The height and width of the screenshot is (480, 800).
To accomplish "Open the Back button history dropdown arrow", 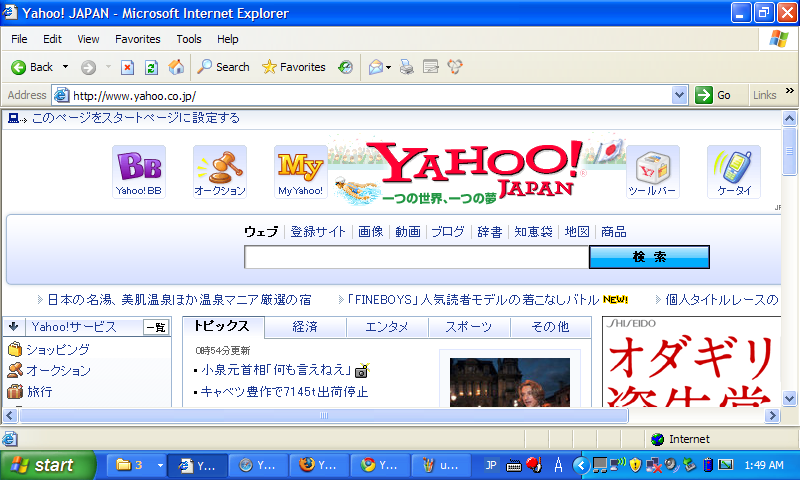I will [65, 67].
